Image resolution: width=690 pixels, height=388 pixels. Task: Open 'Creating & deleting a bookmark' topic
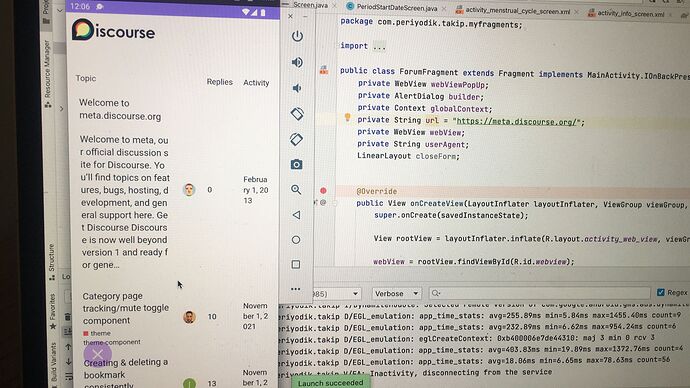(125, 374)
